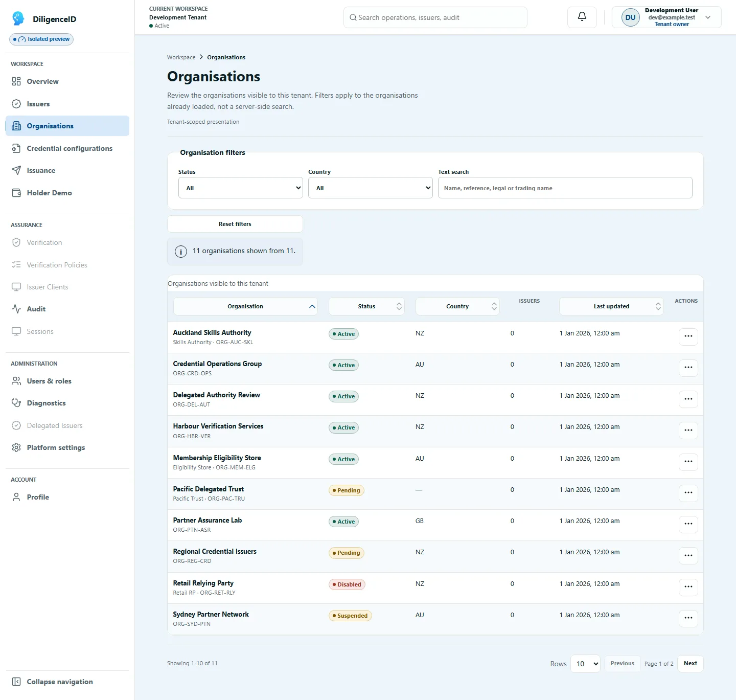This screenshot has height=700, width=736.
Task: Click the Holder Demo wallet icon
Action: 16,193
